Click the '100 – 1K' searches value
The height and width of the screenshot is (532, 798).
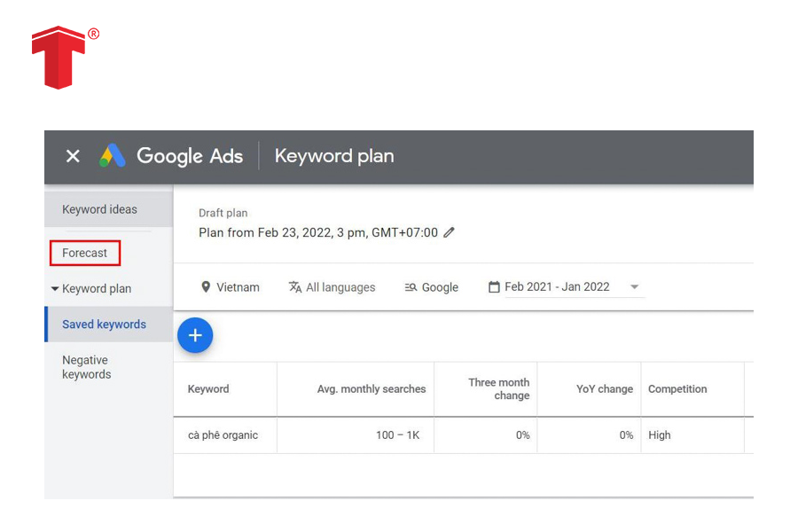(x=397, y=435)
